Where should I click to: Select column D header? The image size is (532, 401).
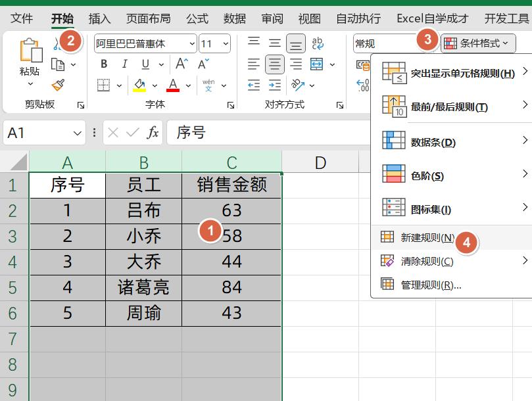320,162
